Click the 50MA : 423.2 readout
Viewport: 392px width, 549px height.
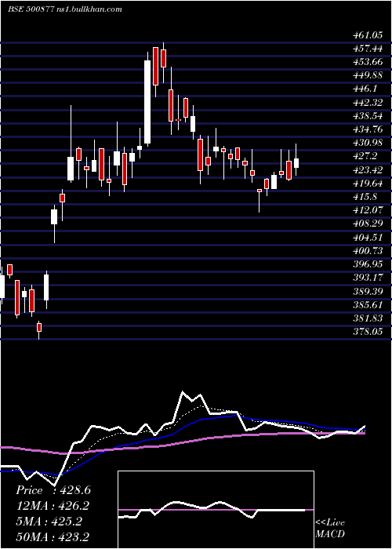pos(53,536)
